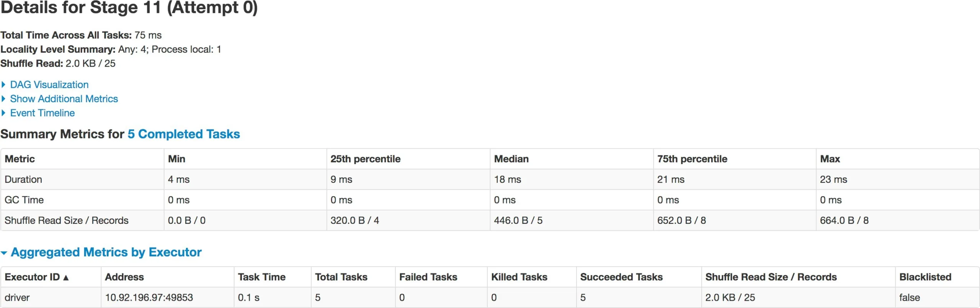Sort table by Failed Tasks column

tap(428, 277)
